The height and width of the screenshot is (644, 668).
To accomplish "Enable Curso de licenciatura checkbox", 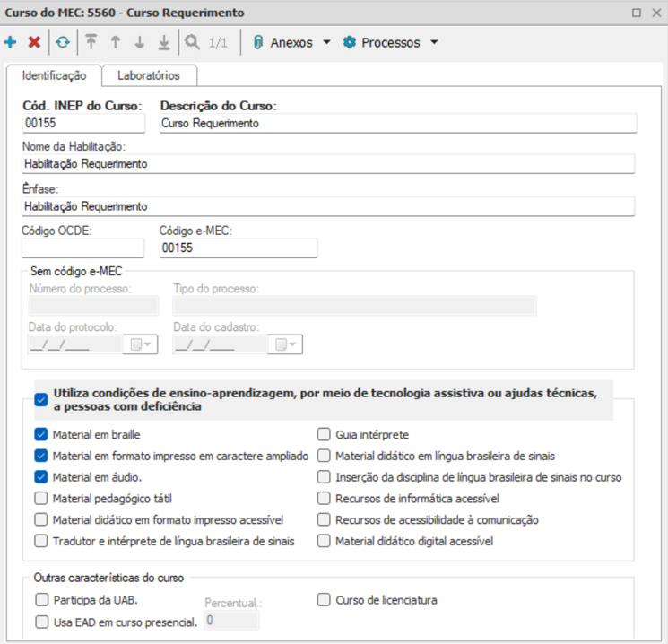I will tap(324, 600).
